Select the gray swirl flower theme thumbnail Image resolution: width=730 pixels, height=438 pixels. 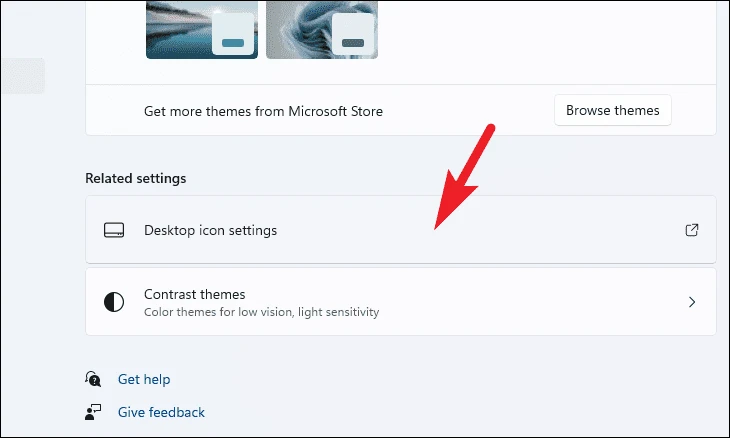pyautogui.click(x=322, y=29)
